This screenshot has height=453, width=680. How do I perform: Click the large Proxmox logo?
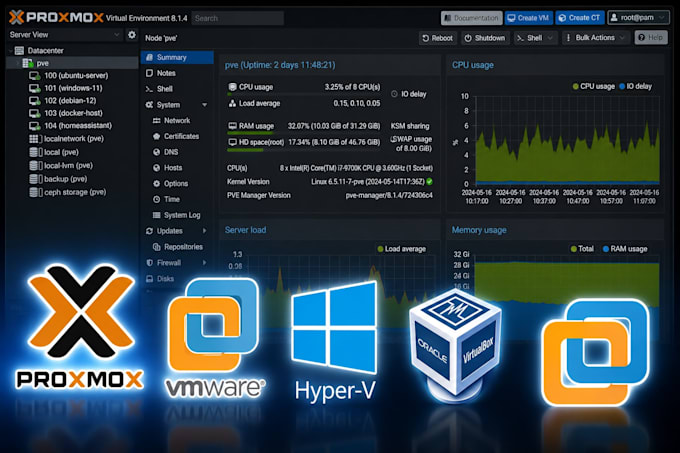(80, 327)
